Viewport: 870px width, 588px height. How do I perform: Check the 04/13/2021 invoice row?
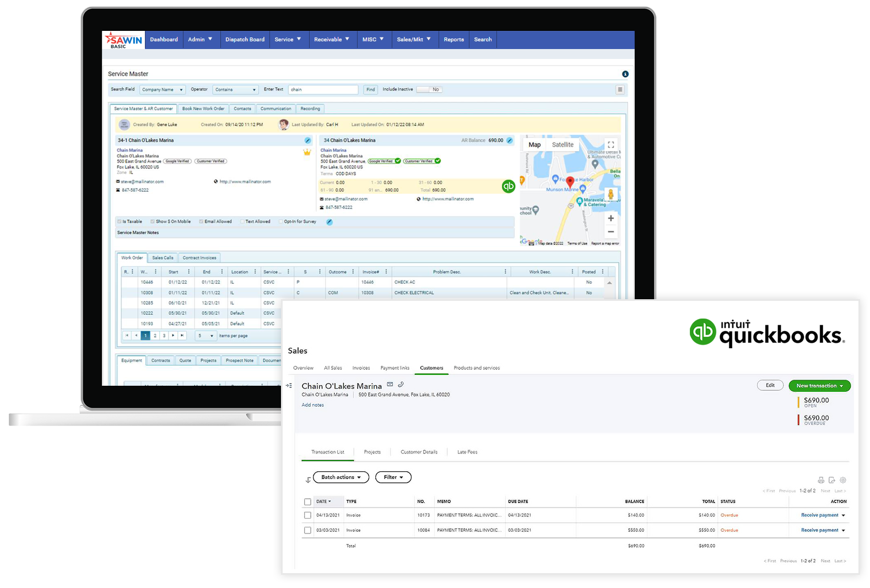click(307, 515)
